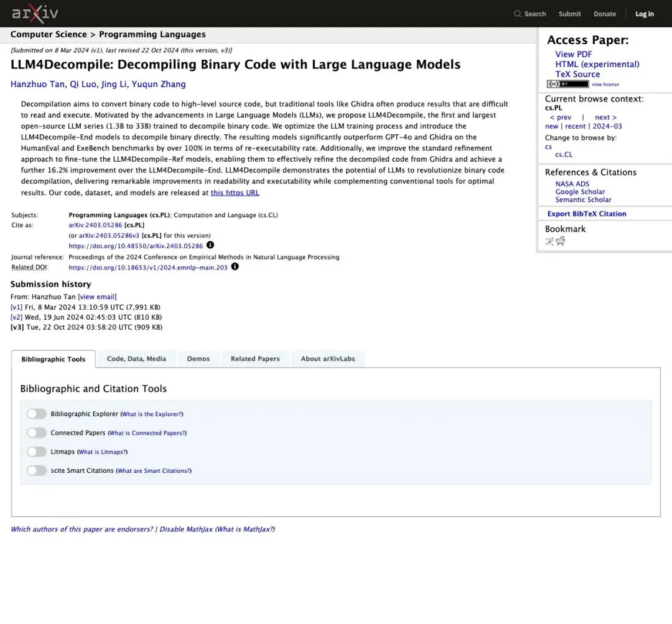Click the info icon beside arXiv DOI
This screenshot has width=672, height=624.
pyautogui.click(x=210, y=245)
